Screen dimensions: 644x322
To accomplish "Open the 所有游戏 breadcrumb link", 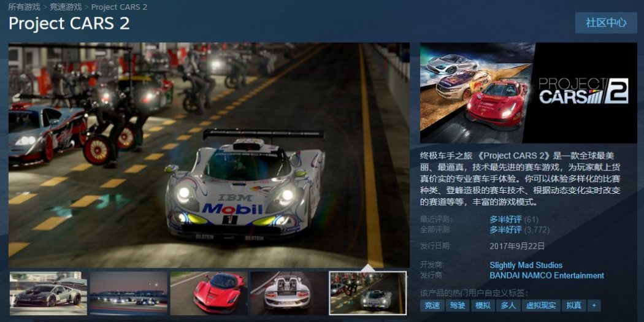I will [x=25, y=7].
